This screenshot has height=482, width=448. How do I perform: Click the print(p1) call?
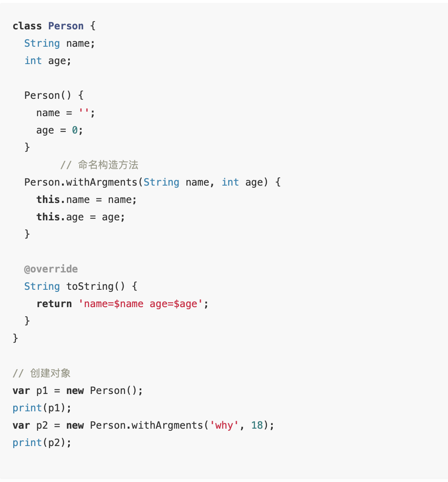[41, 408]
